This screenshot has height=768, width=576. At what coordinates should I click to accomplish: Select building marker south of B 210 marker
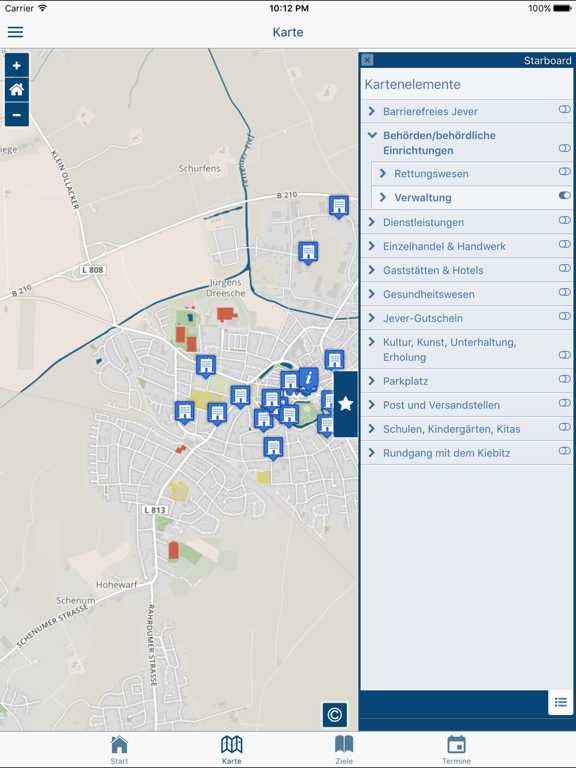pyautogui.click(x=308, y=252)
